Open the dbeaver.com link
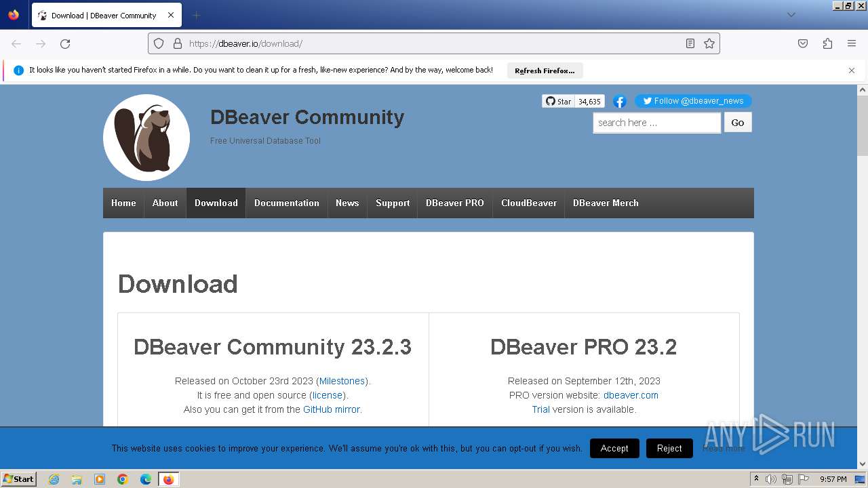Image resolution: width=868 pixels, height=488 pixels. [631, 395]
